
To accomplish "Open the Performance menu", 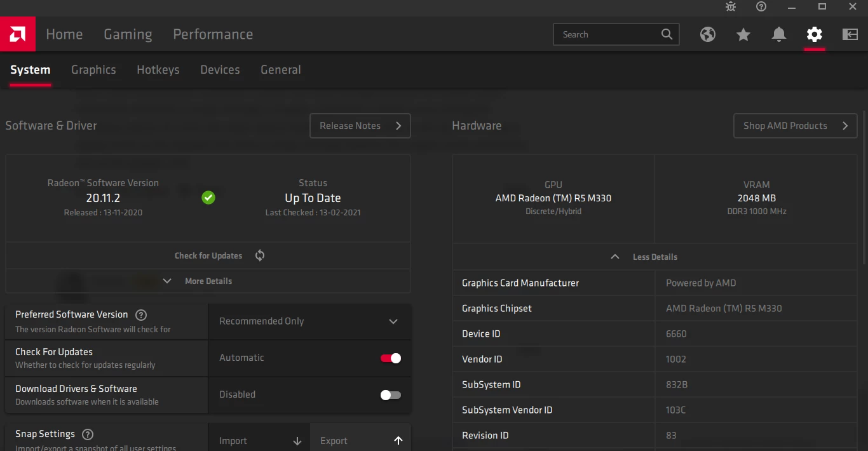I will click(213, 34).
